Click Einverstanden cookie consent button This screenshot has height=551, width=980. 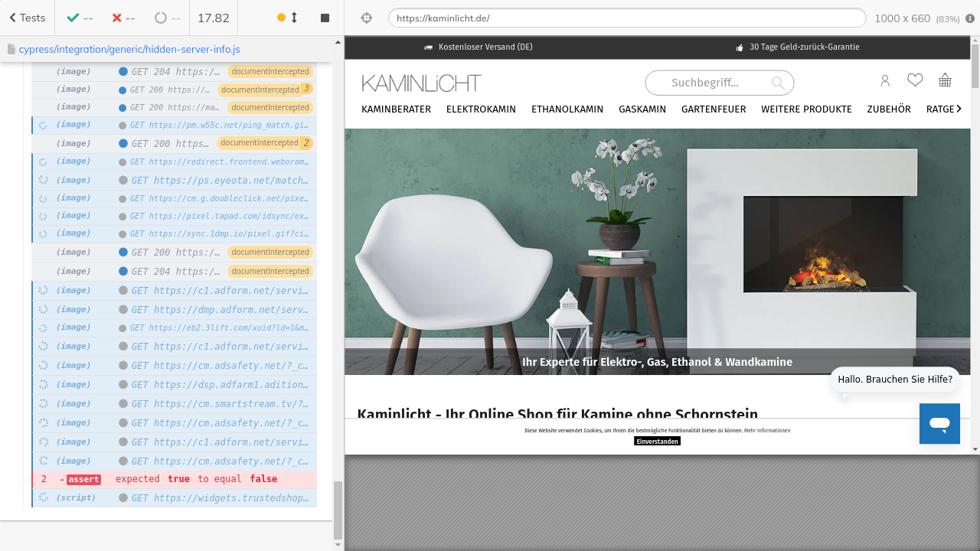tap(657, 442)
